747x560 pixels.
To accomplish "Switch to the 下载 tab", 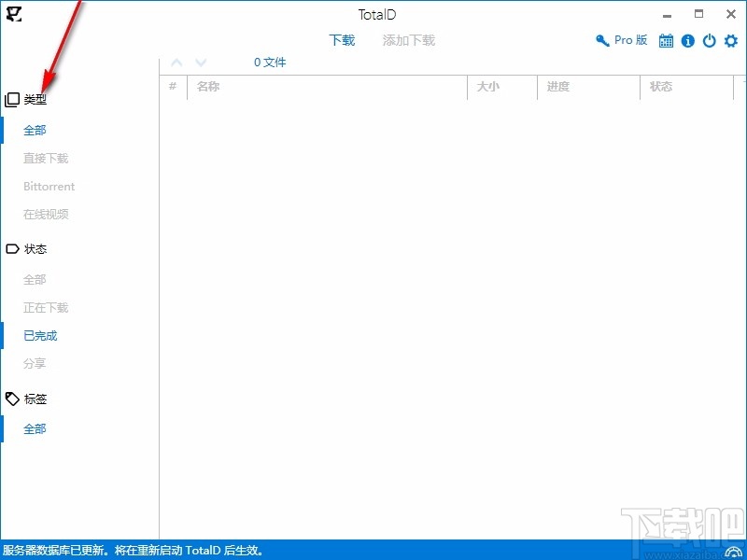I will coord(343,40).
